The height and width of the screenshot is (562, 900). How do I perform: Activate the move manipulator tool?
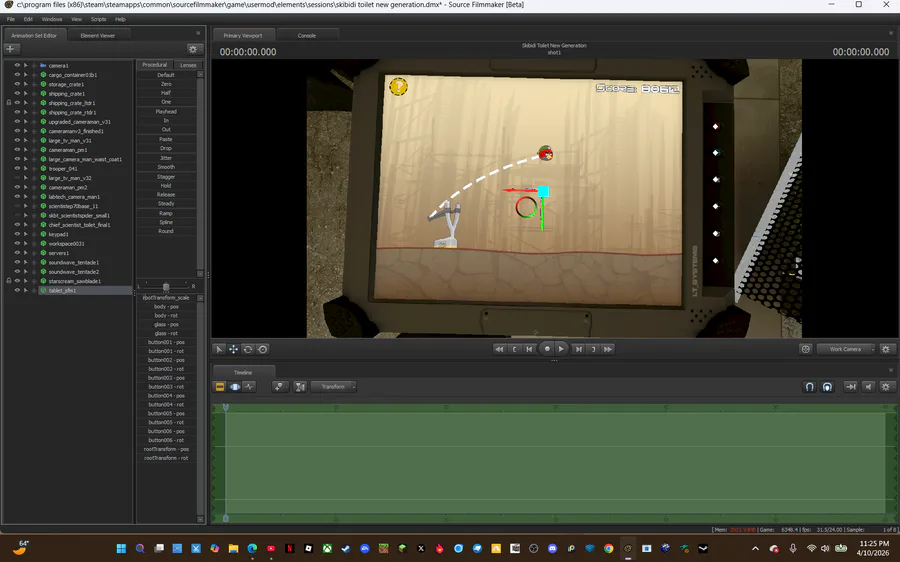coord(233,349)
